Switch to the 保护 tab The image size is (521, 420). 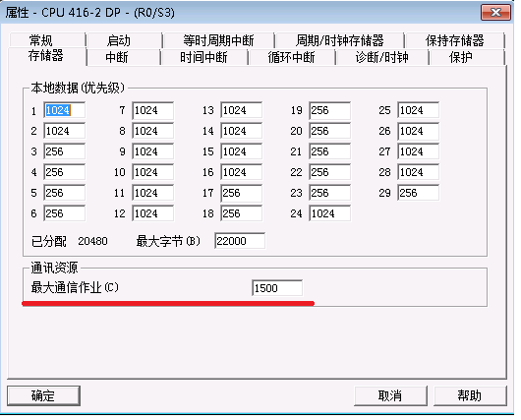point(467,57)
